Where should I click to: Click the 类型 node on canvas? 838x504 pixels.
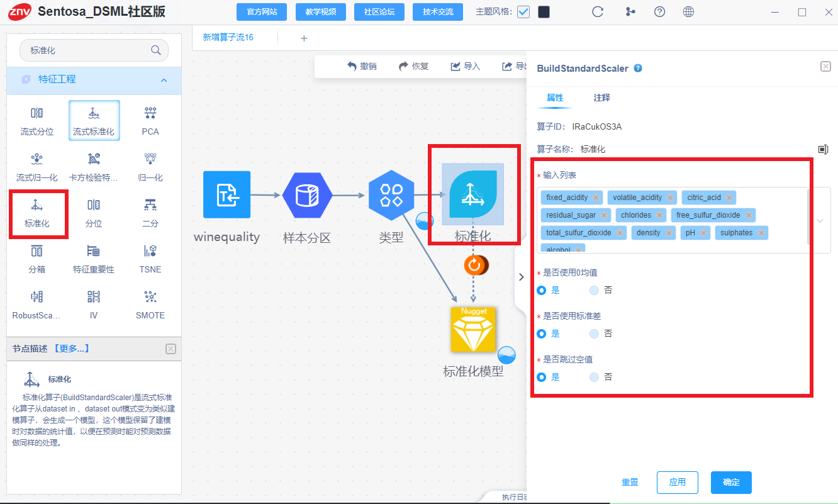pyautogui.click(x=391, y=194)
